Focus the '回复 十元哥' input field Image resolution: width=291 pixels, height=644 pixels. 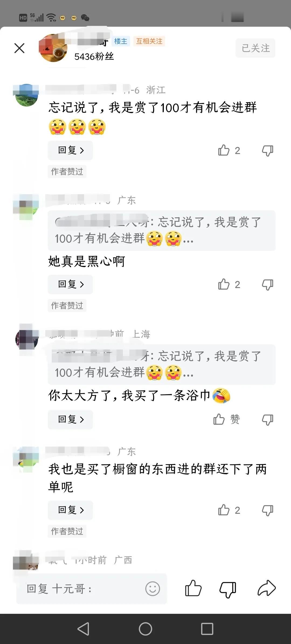click(x=92, y=589)
